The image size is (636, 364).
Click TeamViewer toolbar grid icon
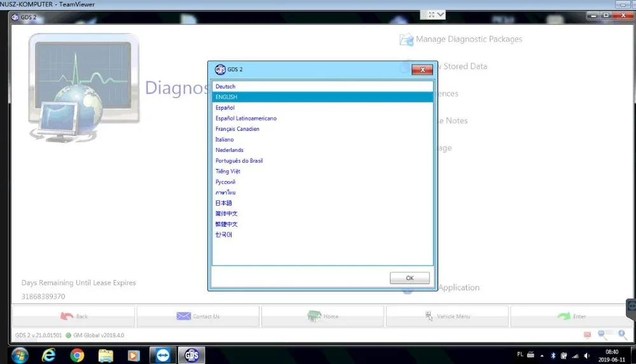pyautogui.click(x=424, y=15)
